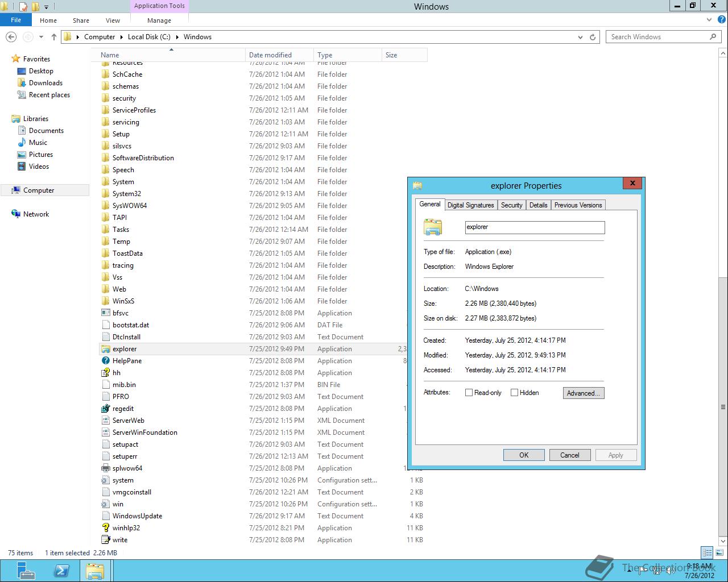
Task: Open the address bar history dropdown
Action: 580,37
